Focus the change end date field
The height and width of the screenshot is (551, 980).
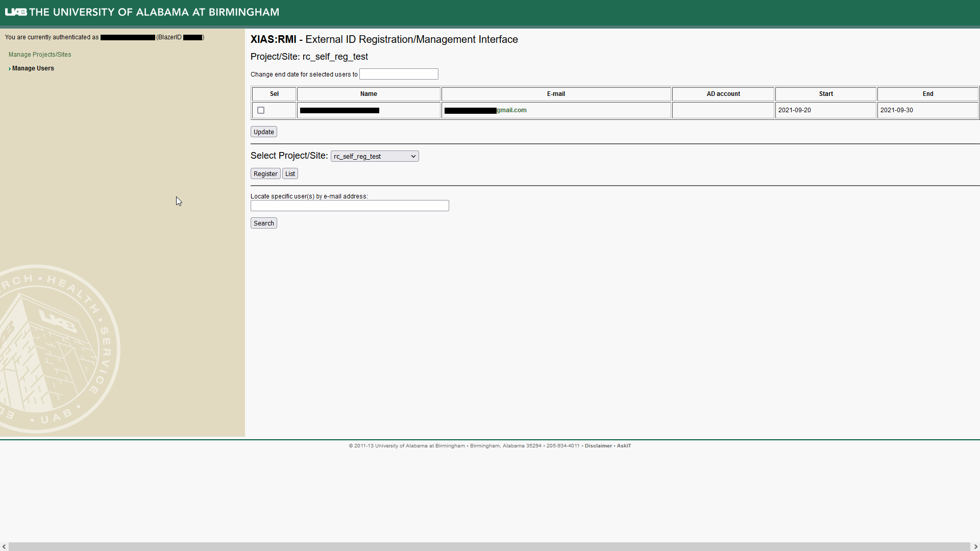click(x=399, y=74)
